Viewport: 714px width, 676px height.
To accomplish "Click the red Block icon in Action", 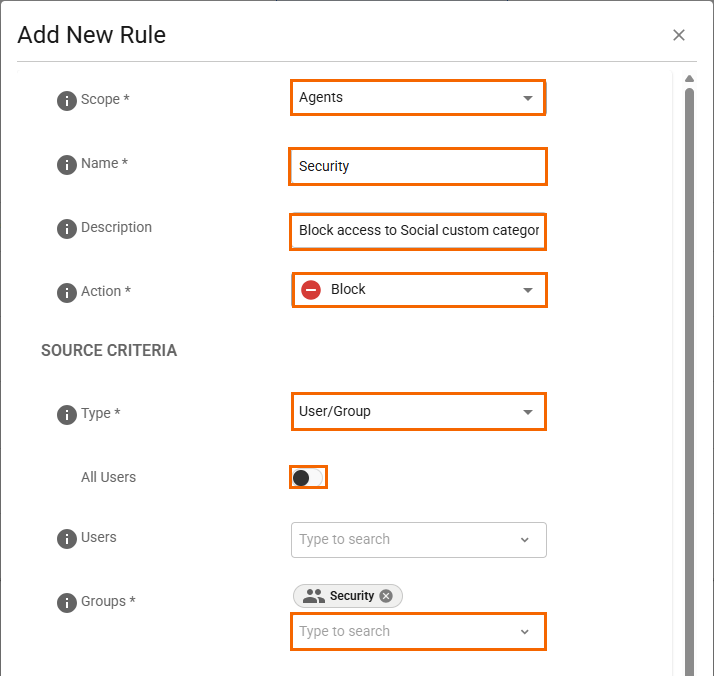I will coord(311,290).
